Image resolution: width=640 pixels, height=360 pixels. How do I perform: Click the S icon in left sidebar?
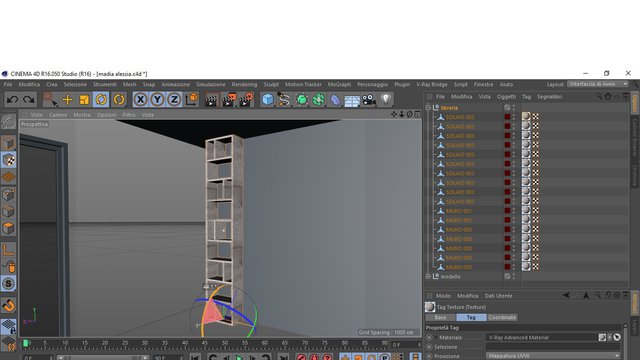[9, 284]
